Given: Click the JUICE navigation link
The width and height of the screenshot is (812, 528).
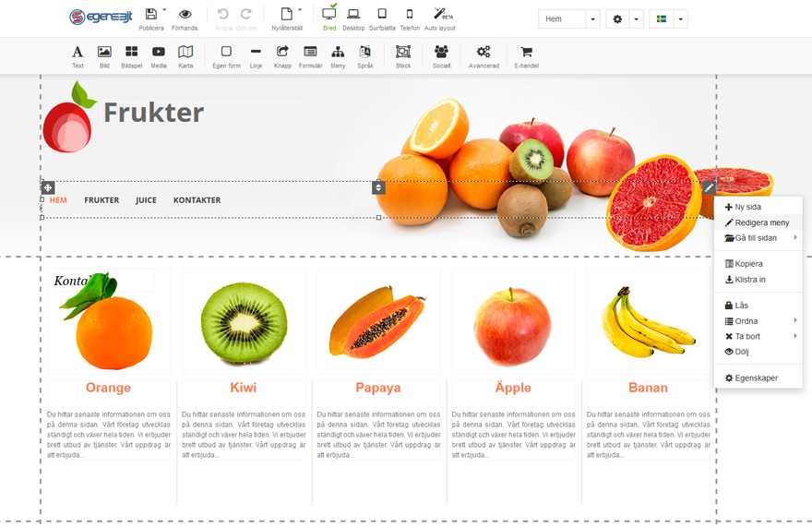Looking at the screenshot, I should click(146, 200).
